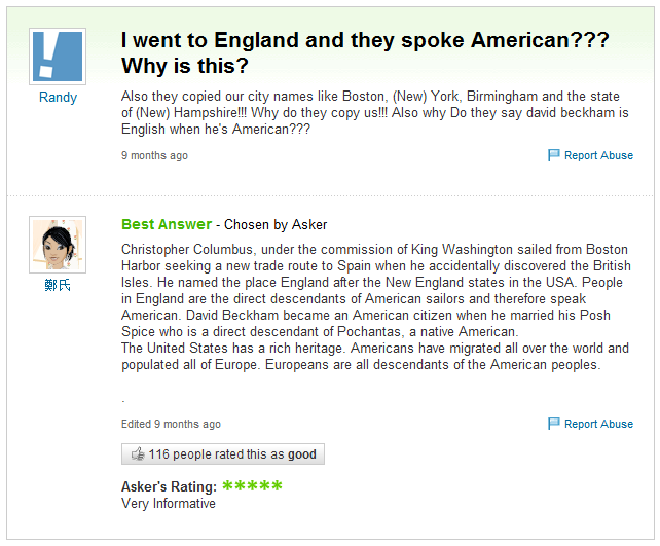Click '116 people rated this as good' button
Image resolution: width=660 pixels, height=546 pixels.
click(223, 454)
